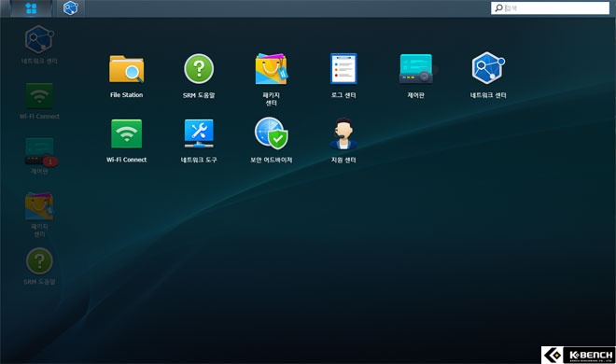Open the 네트워크 도구 wrench icon

tap(199, 133)
